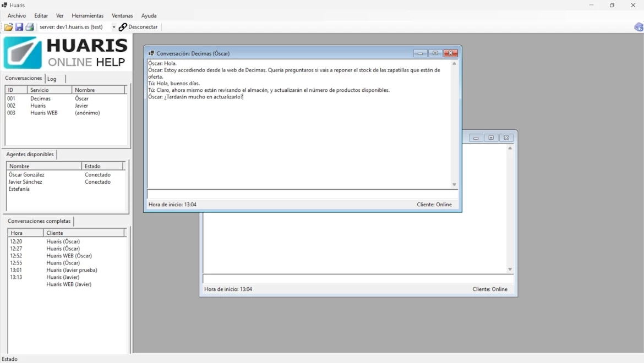Image resolution: width=644 pixels, height=363 pixels.
Task: Click the Estado column header
Action: [x=102, y=166]
